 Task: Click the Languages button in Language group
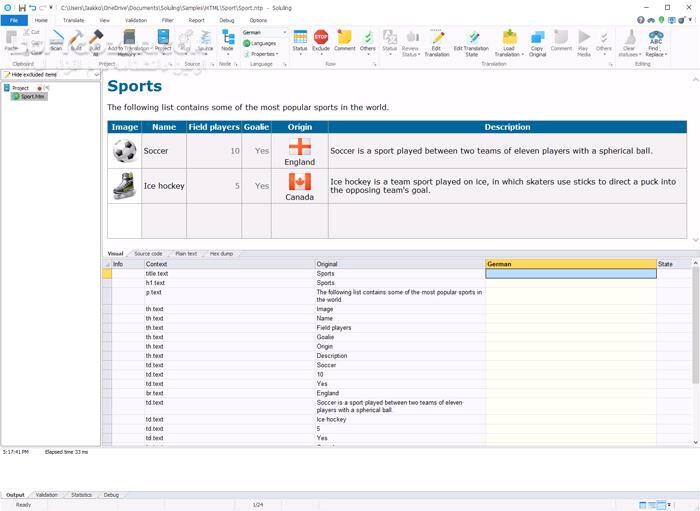[261, 43]
